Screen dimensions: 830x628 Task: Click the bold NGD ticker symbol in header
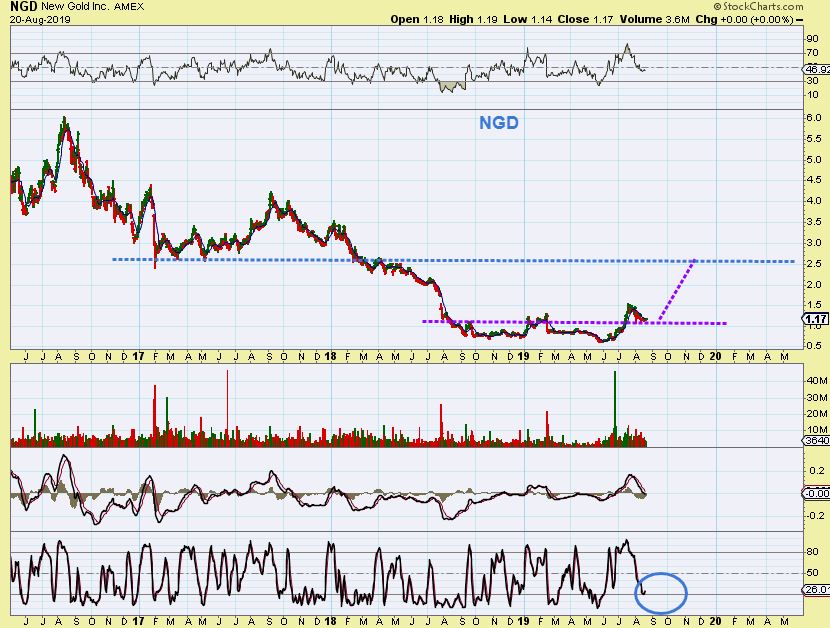tap(23, 7)
